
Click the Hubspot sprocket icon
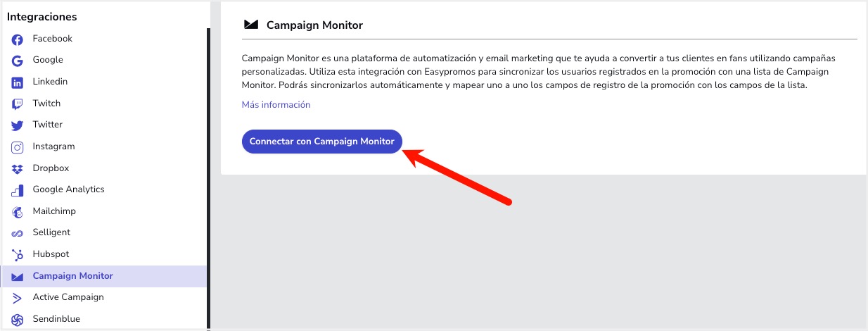pyautogui.click(x=18, y=254)
